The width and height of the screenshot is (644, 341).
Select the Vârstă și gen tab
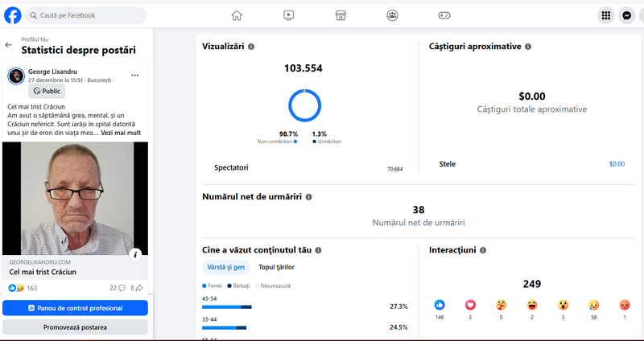[x=225, y=267]
